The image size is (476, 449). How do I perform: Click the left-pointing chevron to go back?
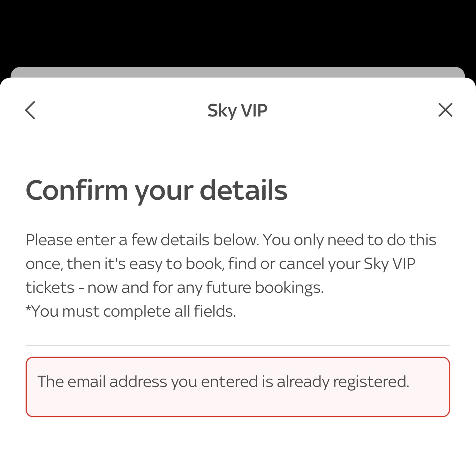(x=31, y=110)
